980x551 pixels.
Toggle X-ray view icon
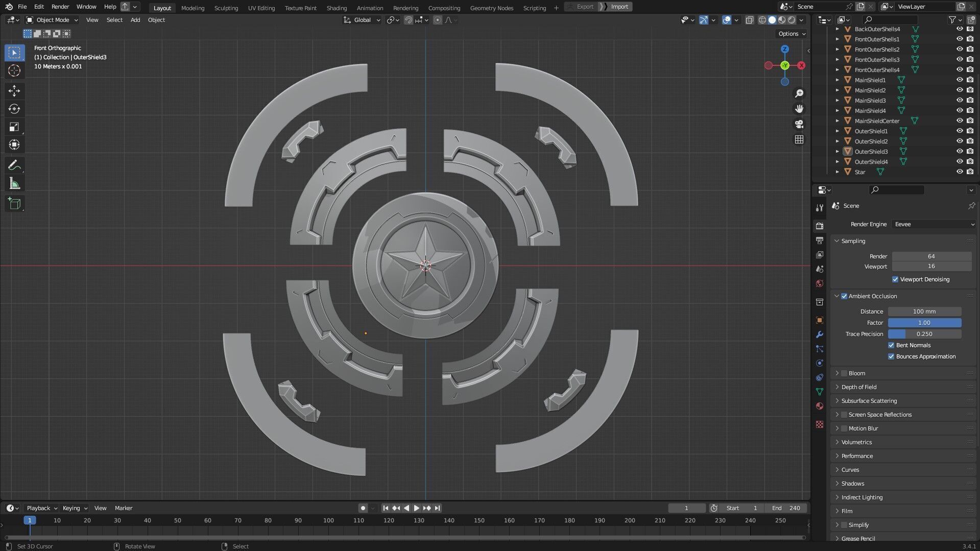[749, 20]
